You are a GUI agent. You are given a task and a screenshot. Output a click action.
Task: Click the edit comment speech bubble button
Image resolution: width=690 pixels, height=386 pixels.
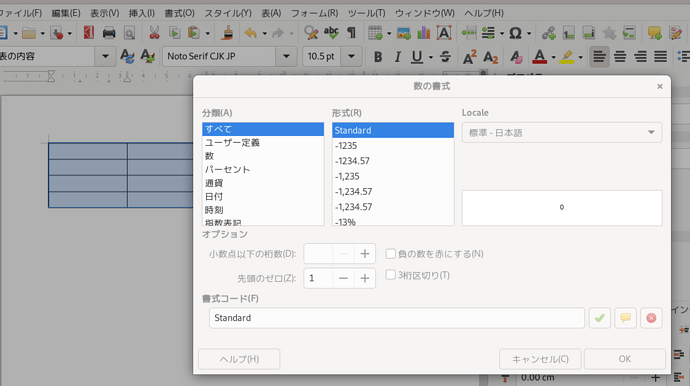point(625,318)
